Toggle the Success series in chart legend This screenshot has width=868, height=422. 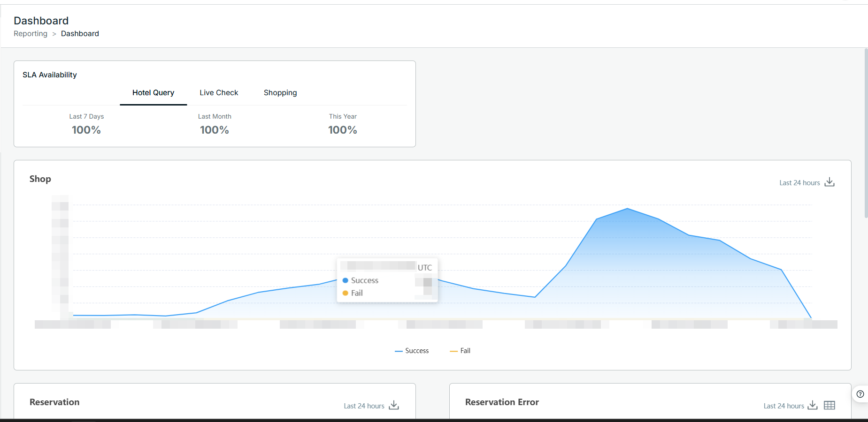[x=412, y=351]
